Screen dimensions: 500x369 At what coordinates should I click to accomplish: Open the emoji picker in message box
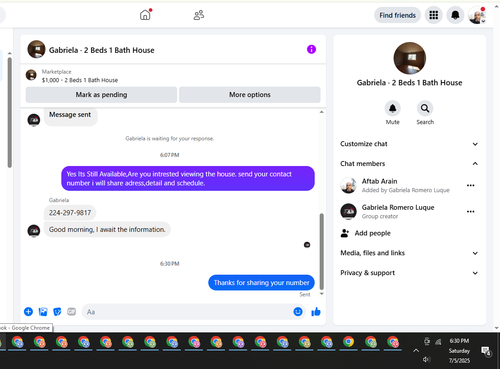[298, 312]
